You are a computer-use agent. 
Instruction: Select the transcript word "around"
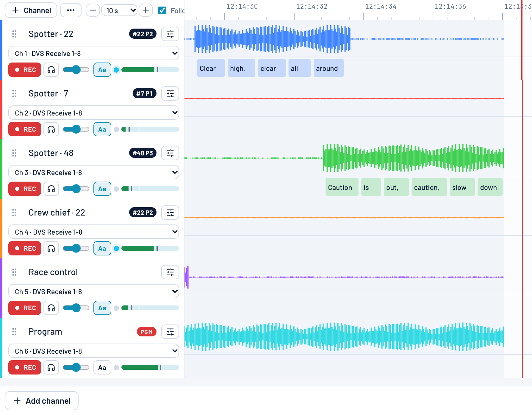point(328,68)
